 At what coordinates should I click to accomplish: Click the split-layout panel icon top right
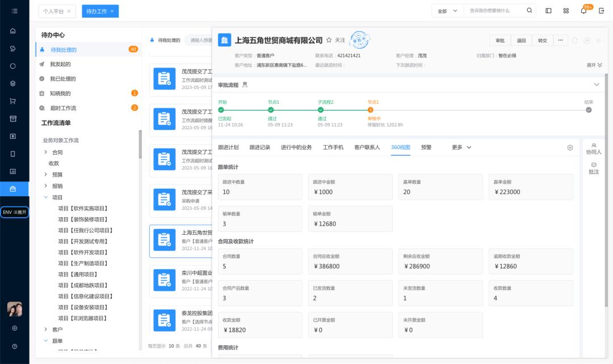[548, 10]
